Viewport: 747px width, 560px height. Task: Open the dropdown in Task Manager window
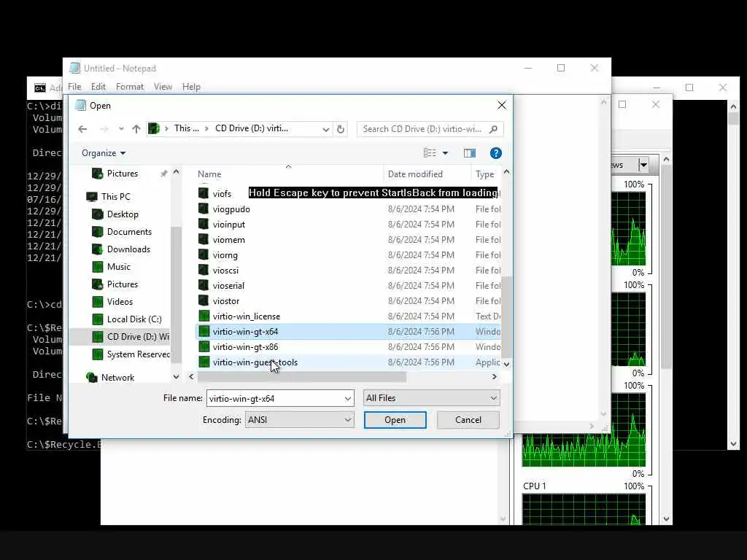(x=643, y=166)
